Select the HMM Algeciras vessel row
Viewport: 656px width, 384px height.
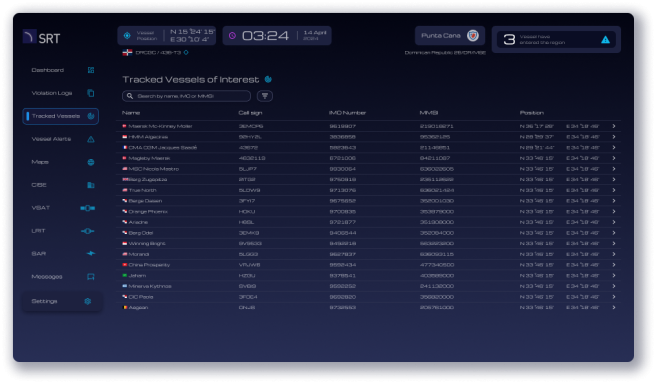pyautogui.click(x=369, y=137)
